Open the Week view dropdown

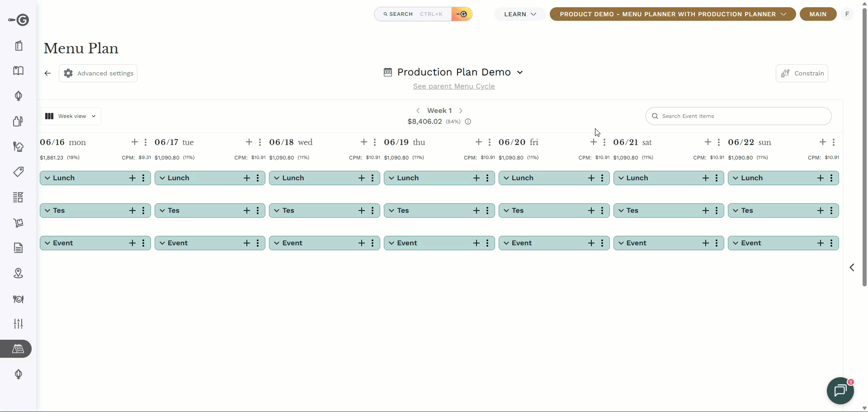(71, 116)
